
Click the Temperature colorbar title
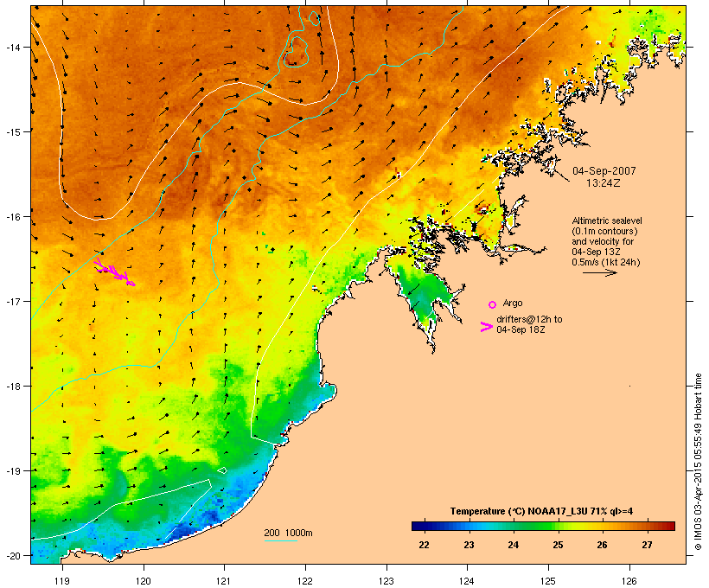[x=541, y=511]
